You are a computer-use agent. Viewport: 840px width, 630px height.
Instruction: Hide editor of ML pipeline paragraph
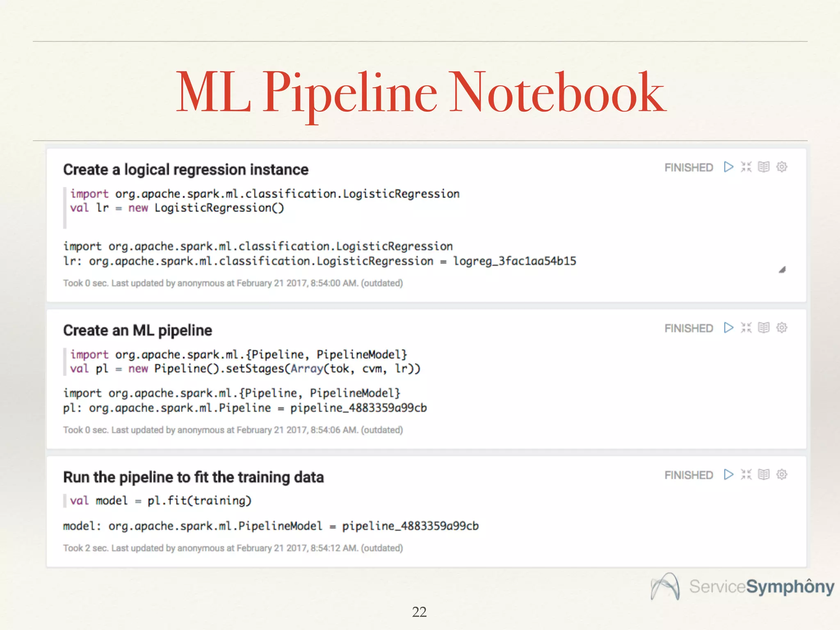(746, 328)
